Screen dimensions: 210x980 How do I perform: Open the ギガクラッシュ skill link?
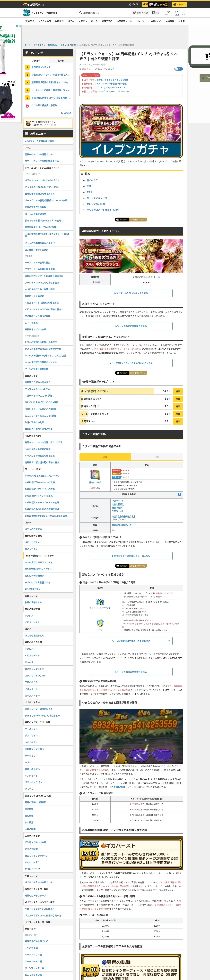(119, 501)
